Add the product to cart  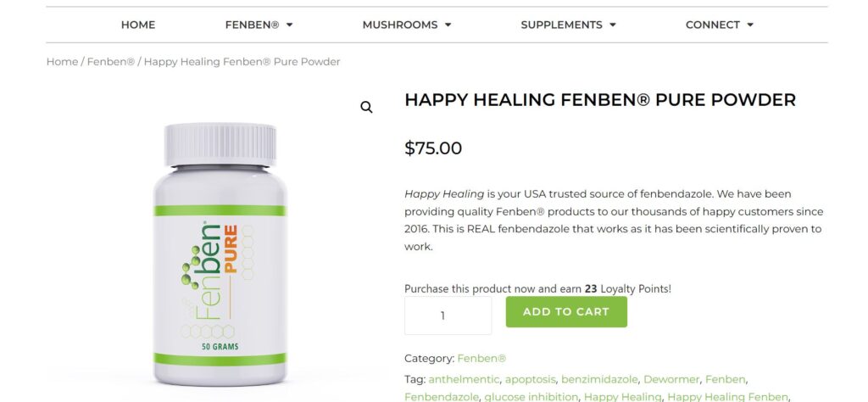566,312
